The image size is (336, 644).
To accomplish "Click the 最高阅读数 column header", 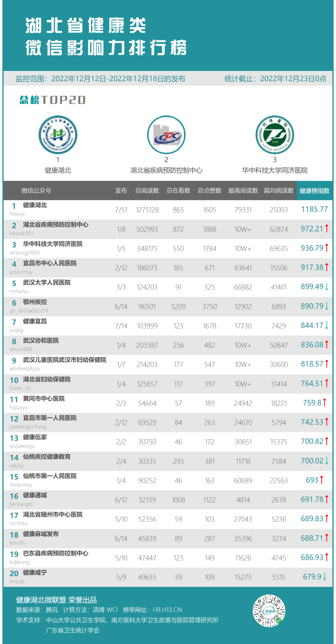I will pos(243,190).
